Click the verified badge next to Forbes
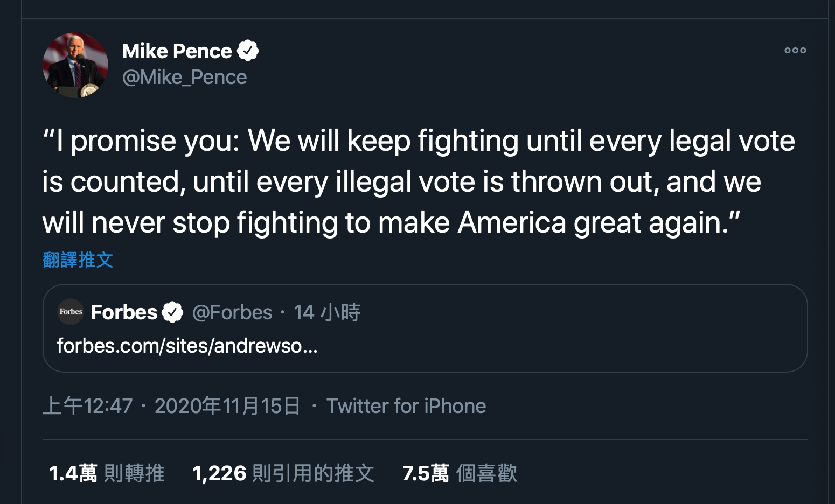The height and width of the screenshot is (504, 835). [172, 312]
